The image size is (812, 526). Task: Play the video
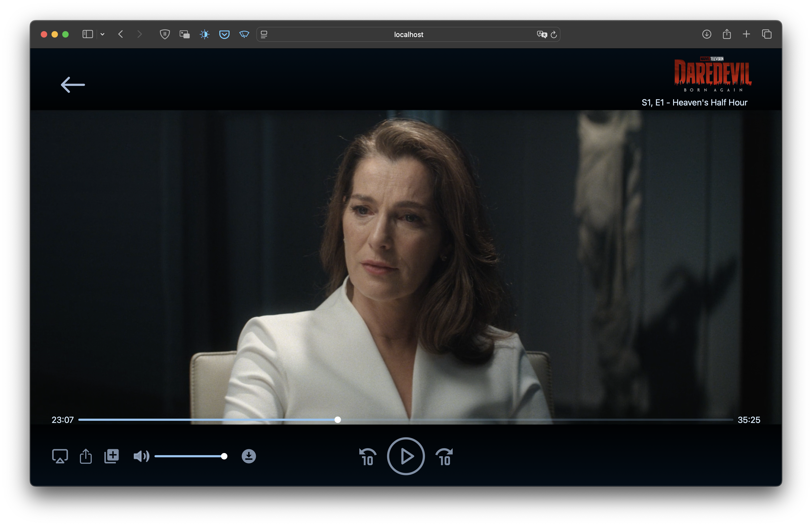click(406, 456)
